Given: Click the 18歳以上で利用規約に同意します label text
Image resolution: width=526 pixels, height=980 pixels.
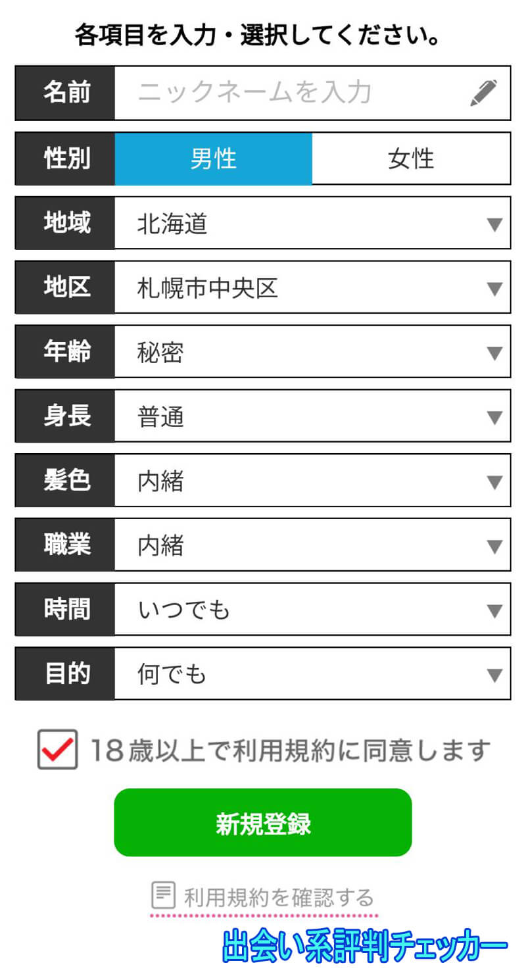Looking at the screenshot, I should click(290, 750).
